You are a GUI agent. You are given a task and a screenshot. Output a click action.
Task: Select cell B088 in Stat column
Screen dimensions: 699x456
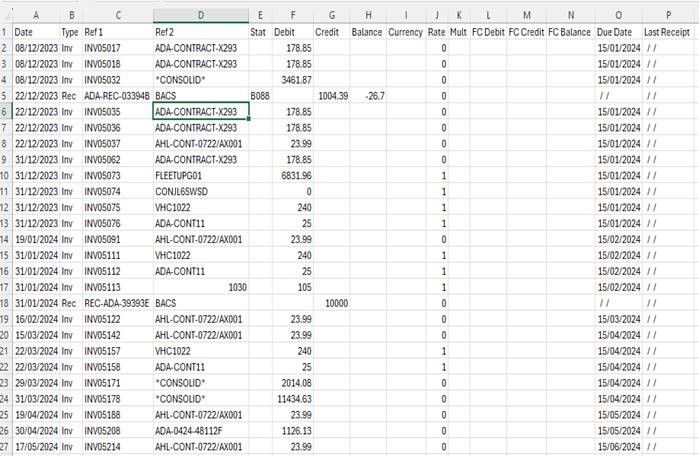click(x=260, y=96)
